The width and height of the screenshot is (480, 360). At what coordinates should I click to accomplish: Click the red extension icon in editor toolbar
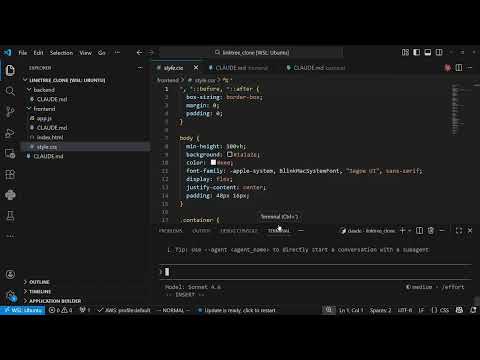[x=447, y=68]
